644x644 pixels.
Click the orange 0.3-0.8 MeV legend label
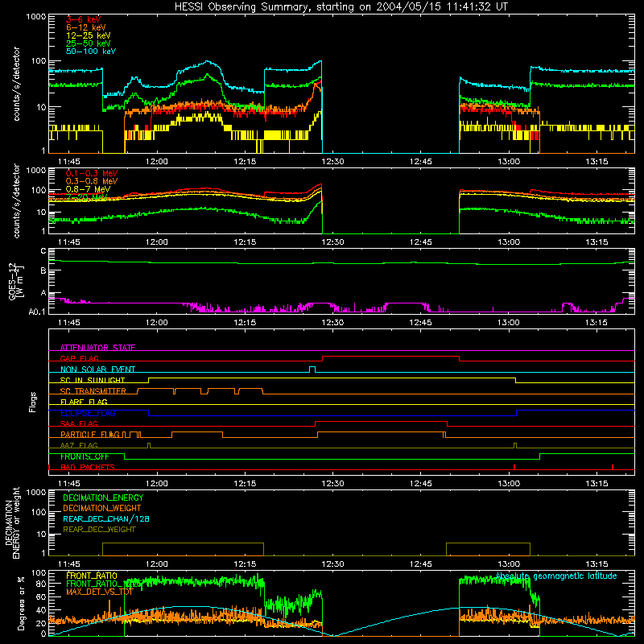point(92,181)
